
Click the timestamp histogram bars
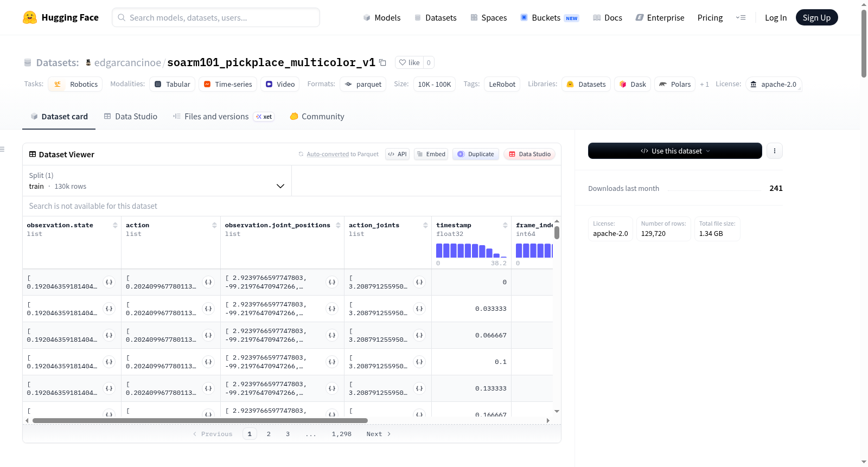[x=471, y=251]
